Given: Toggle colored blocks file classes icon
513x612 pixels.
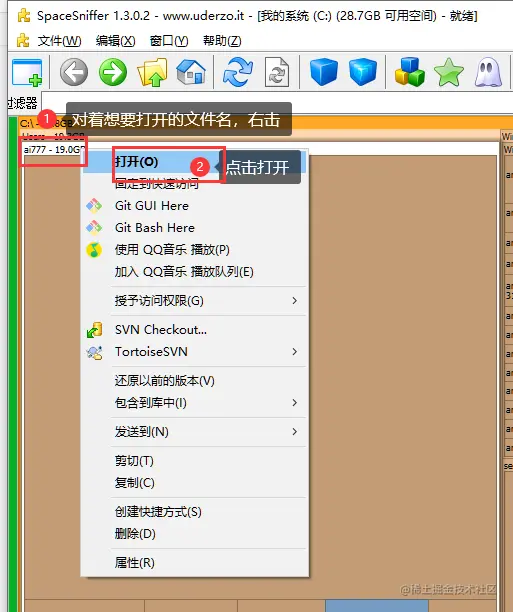Looking at the screenshot, I should click(410, 72).
